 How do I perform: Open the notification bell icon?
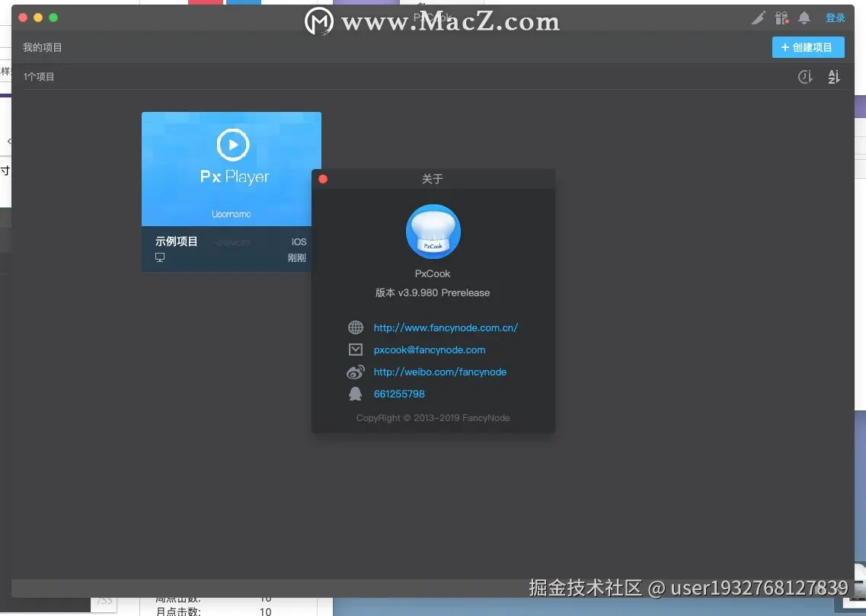point(804,18)
